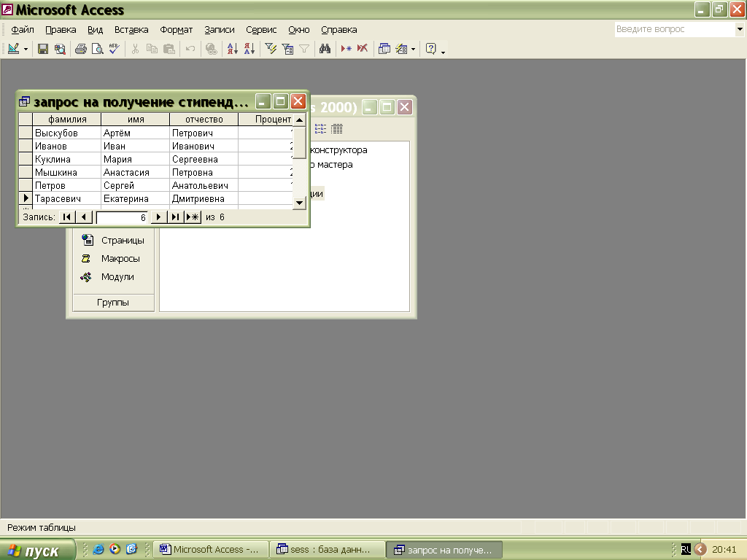
Task: Sort records descending with the Я-А icon
Action: (249, 49)
